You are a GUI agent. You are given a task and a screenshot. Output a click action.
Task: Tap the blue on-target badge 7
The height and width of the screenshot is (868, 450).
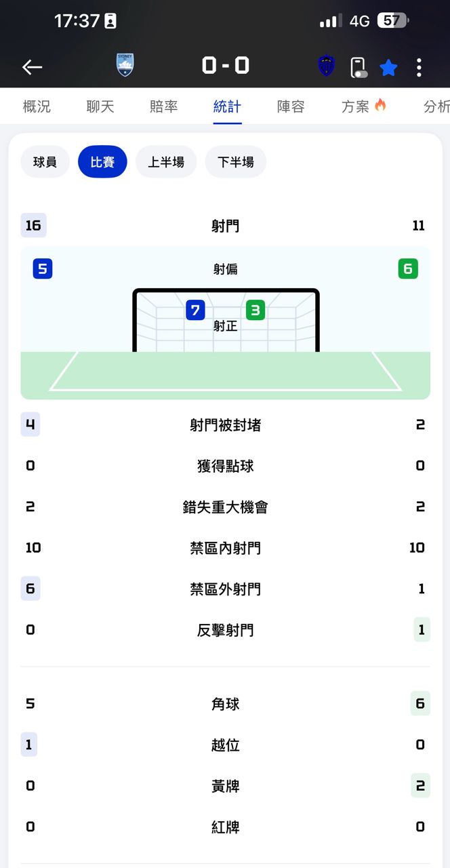tap(195, 311)
